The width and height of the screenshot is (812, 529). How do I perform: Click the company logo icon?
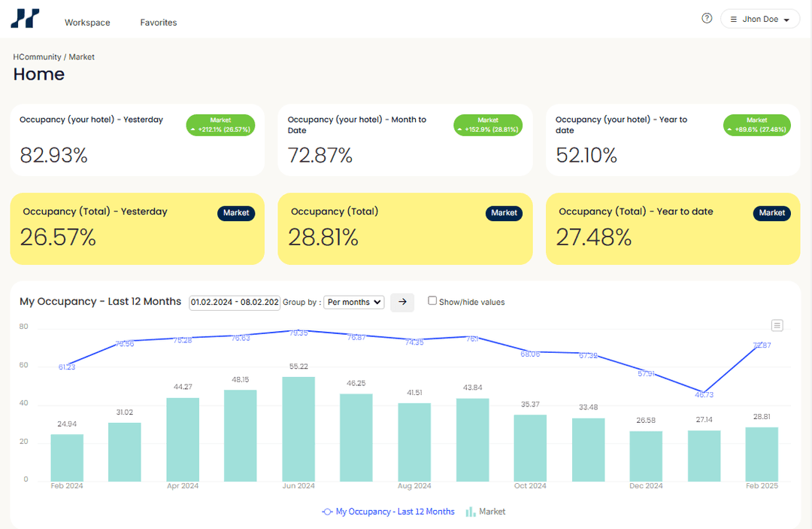coord(25,19)
